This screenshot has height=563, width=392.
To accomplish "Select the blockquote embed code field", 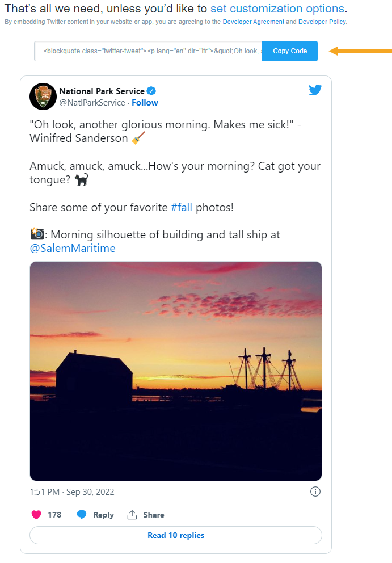I will tap(148, 51).
